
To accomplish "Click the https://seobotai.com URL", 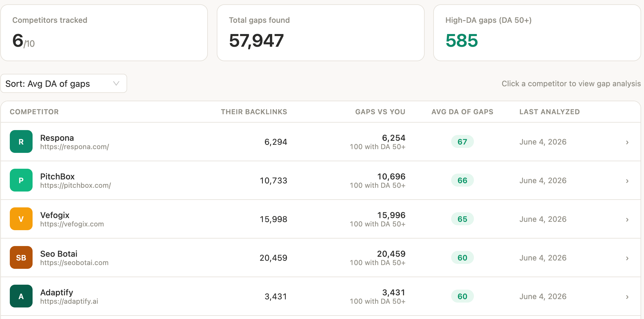I will click(74, 263).
